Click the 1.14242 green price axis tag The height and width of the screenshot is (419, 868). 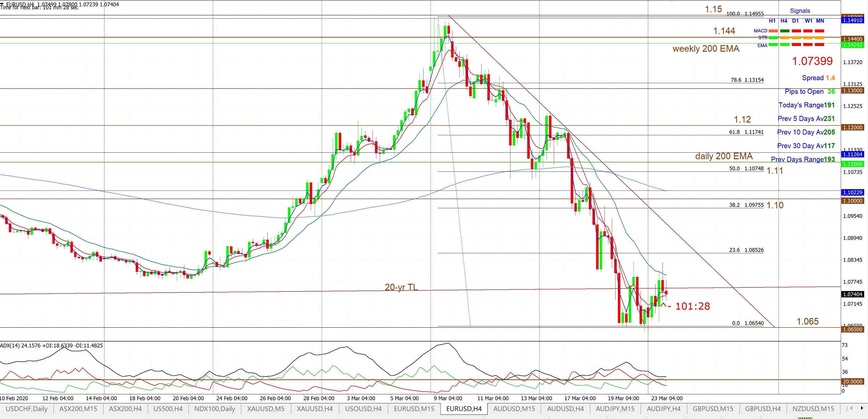[853, 45]
